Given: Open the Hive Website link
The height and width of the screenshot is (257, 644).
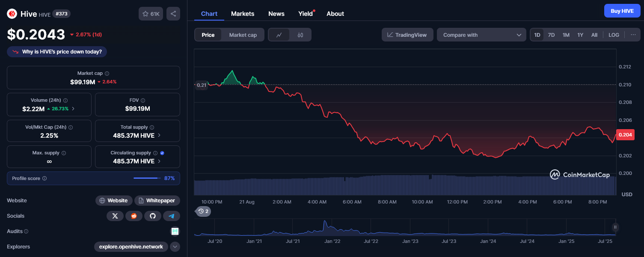Looking at the screenshot, I should [114, 201].
